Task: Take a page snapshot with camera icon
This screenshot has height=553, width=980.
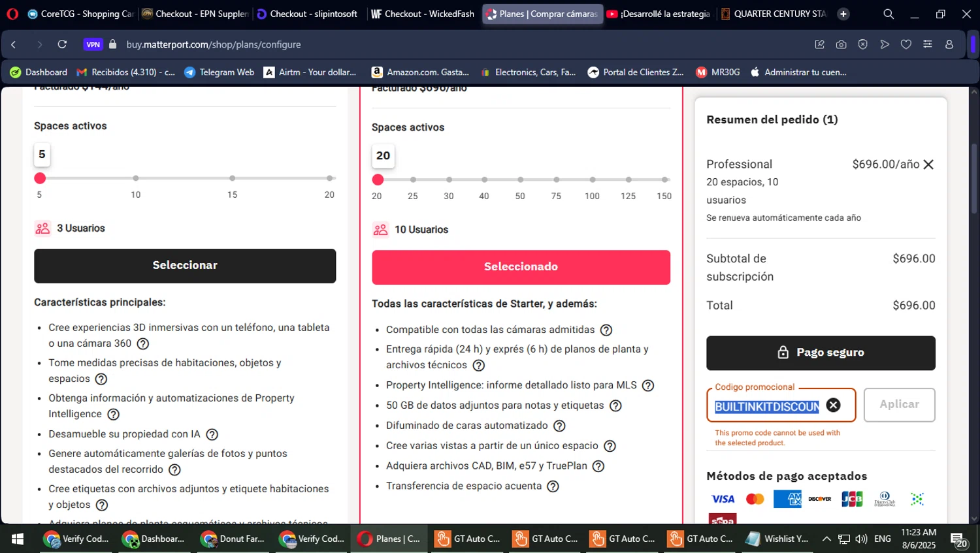Action: pyautogui.click(x=841, y=44)
